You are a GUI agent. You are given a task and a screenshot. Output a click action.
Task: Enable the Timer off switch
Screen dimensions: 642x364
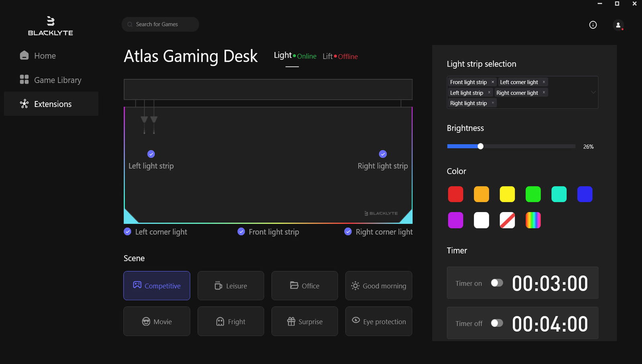[497, 323]
